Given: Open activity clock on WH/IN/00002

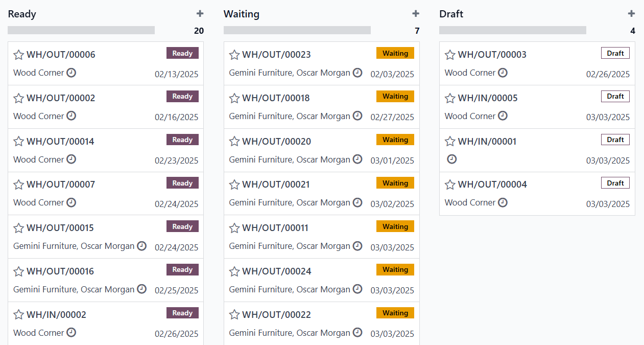Looking at the screenshot, I should point(71,333).
